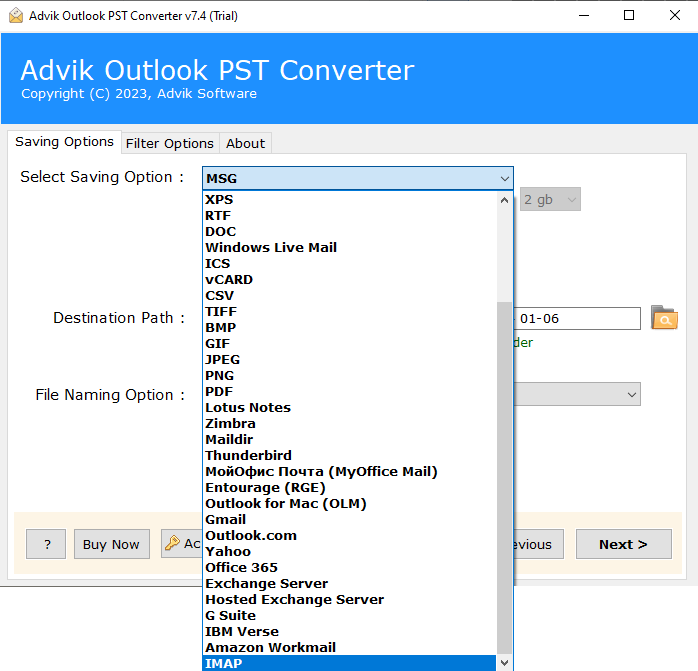Click the dropdown list scroll up arrow
The image size is (698, 671).
click(504, 200)
